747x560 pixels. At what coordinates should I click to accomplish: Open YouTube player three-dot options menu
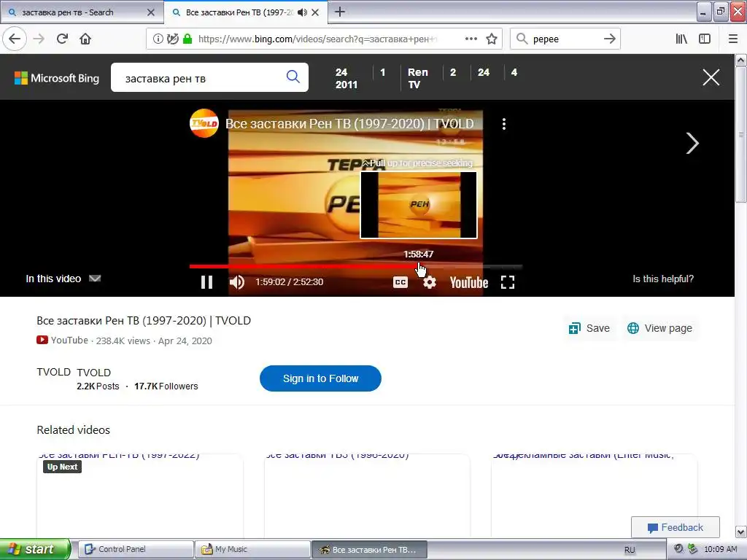[x=504, y=124]
